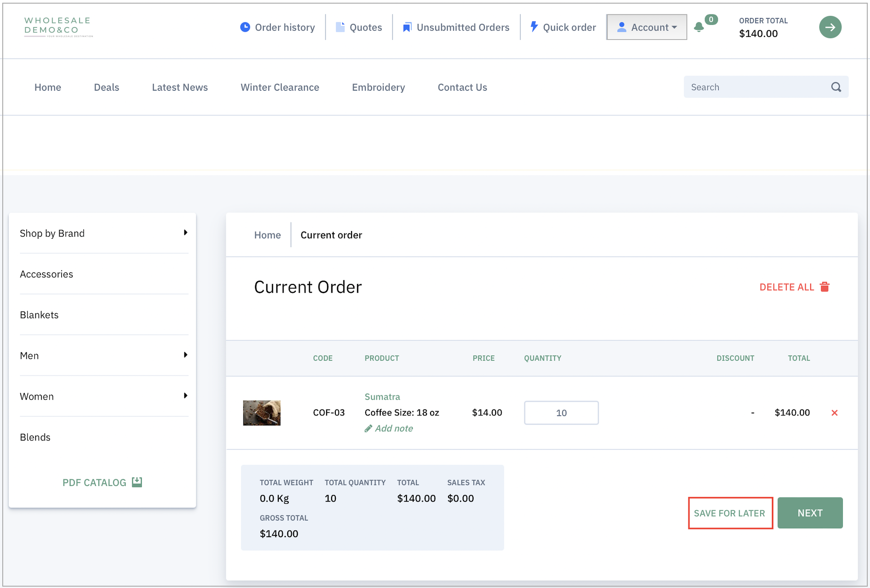This screenshot has width=870, height=588.
Task: Click the quantity input field
Action: click(x=561, y=413)
